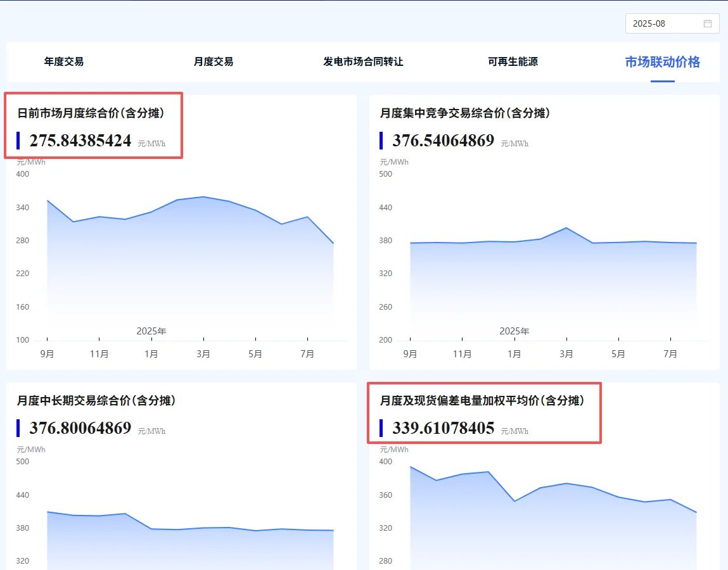Viewport: 728px width, 570px height.
Task: Open the 发电市场合同转让 tab
Action: click(x=363, y=62)
